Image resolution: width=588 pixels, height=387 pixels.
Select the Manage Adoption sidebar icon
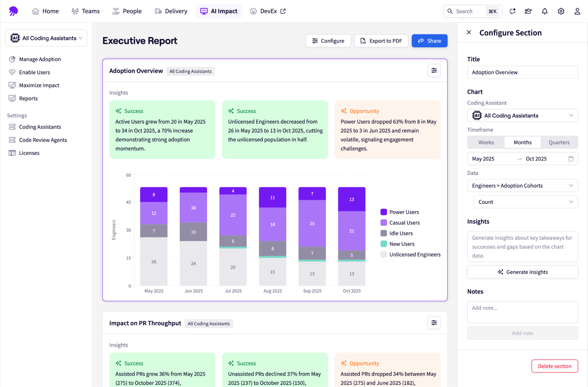tap(12, 59)
